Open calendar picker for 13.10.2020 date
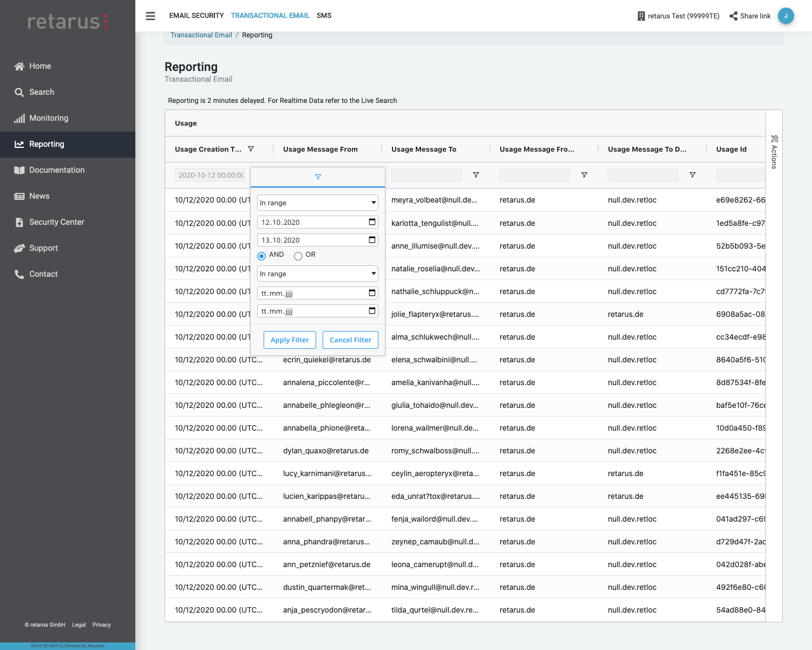 point(372,240)
